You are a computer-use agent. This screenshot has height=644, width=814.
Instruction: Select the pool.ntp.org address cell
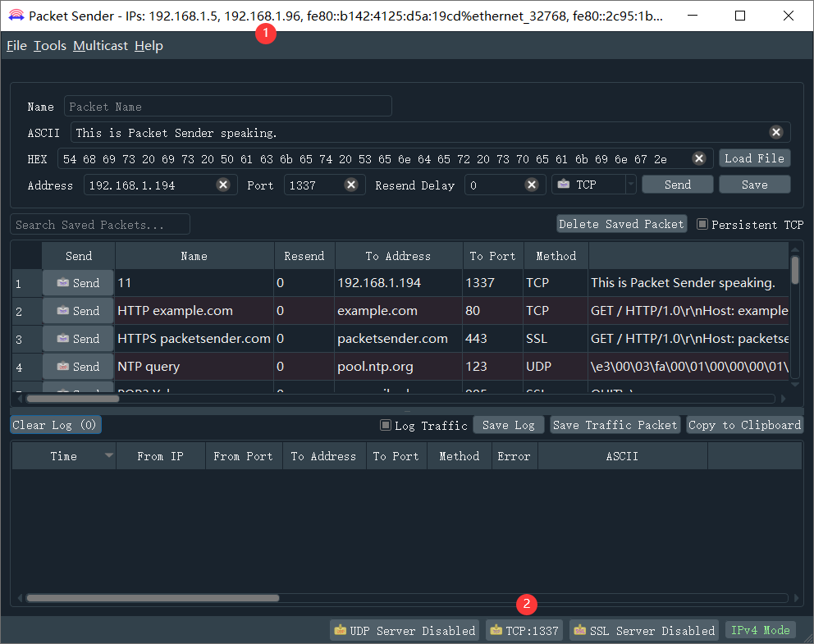coord(398,367)
